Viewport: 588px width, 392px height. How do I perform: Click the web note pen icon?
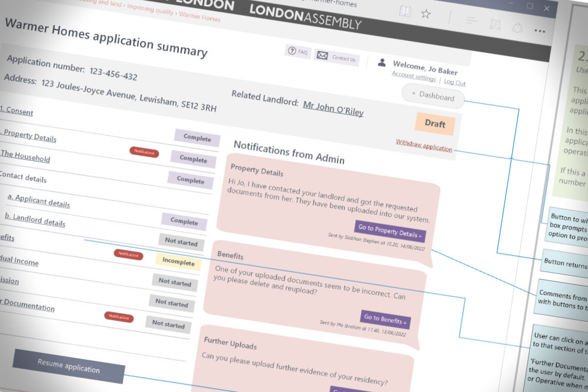(x=495, y=24)
